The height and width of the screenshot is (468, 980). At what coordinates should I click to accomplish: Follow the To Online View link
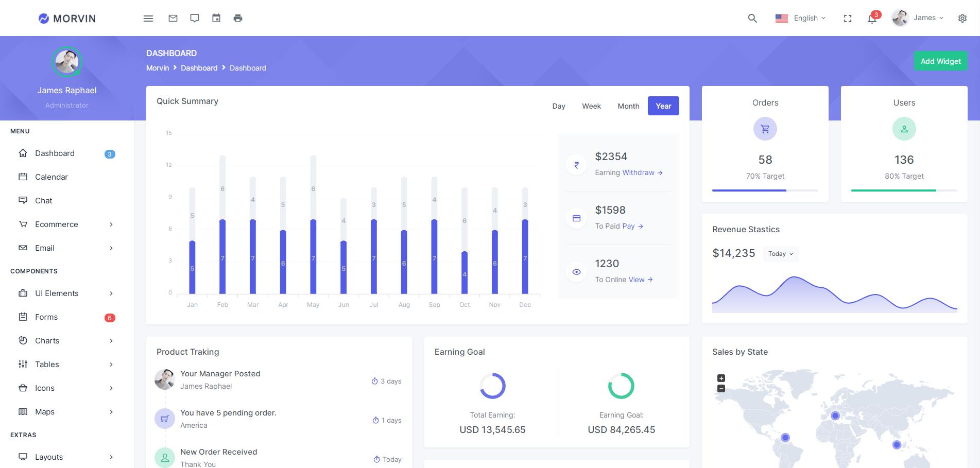pyautogui.click(x=641, y=280)
